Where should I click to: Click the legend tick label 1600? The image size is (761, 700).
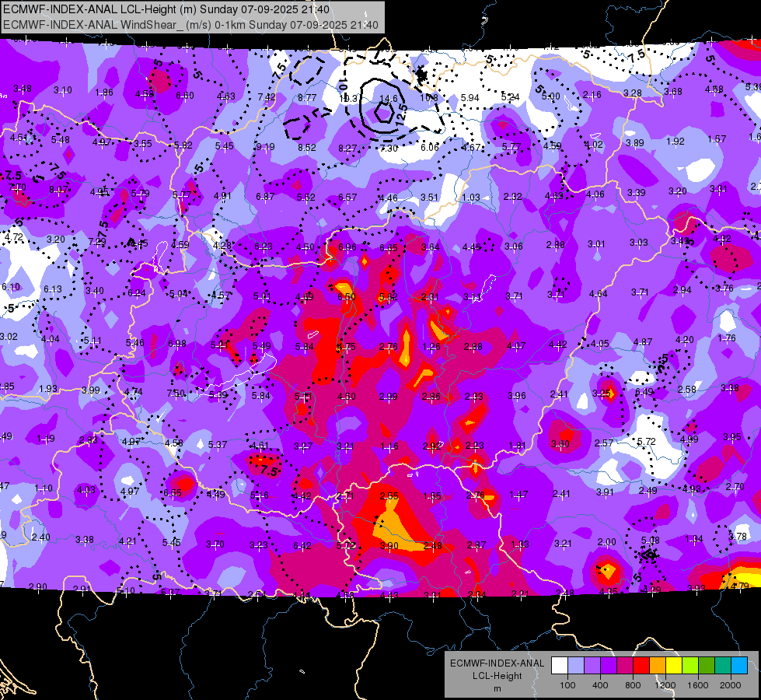[x=698, y=685]
